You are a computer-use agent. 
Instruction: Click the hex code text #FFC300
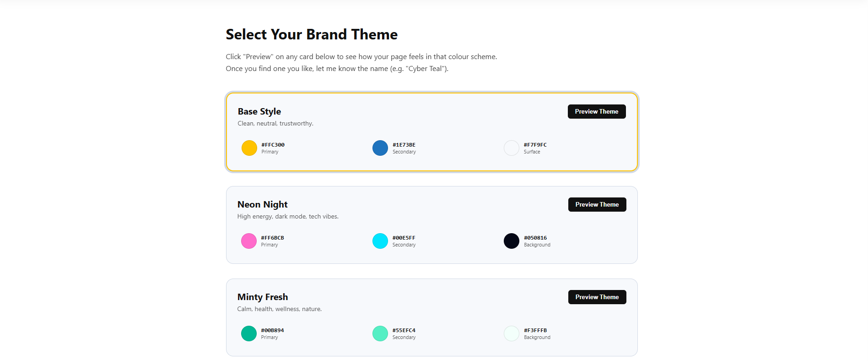(273, 145)
